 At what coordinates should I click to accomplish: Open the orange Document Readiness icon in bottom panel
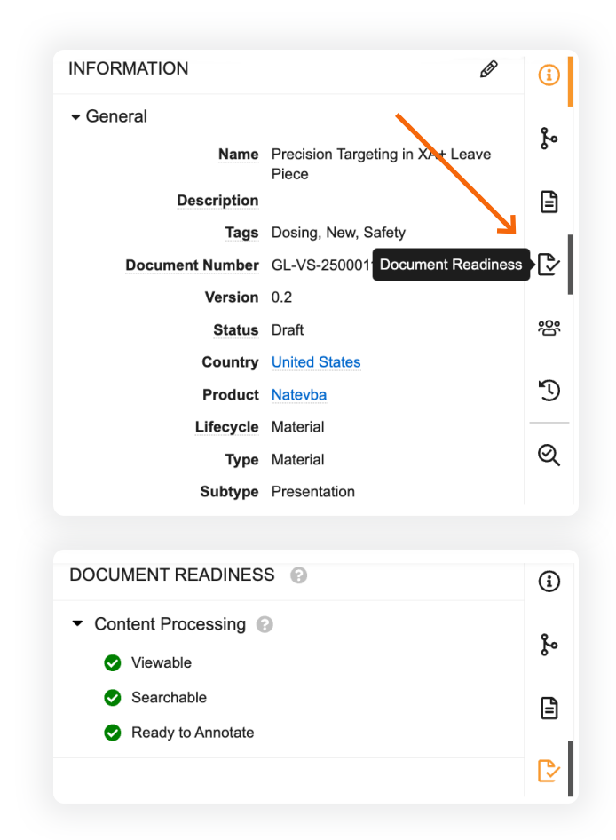pyautogui.click(x=549, y=769)
